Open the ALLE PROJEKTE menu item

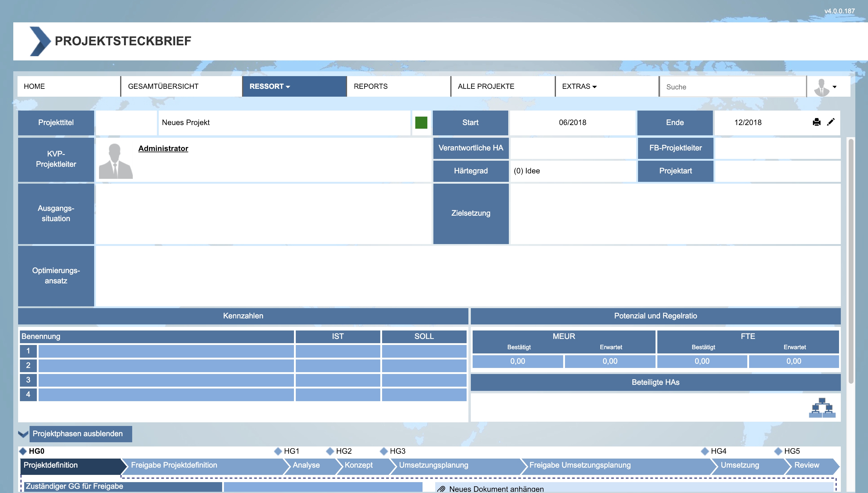[486, 86]
